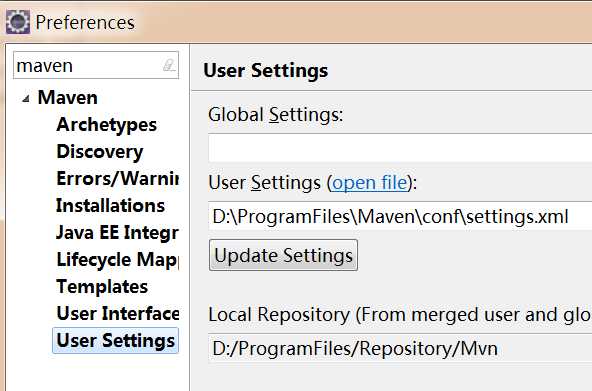This screenshot has width=592, height=391.
Task: Click the Global Settings input field
Action: 400,148
